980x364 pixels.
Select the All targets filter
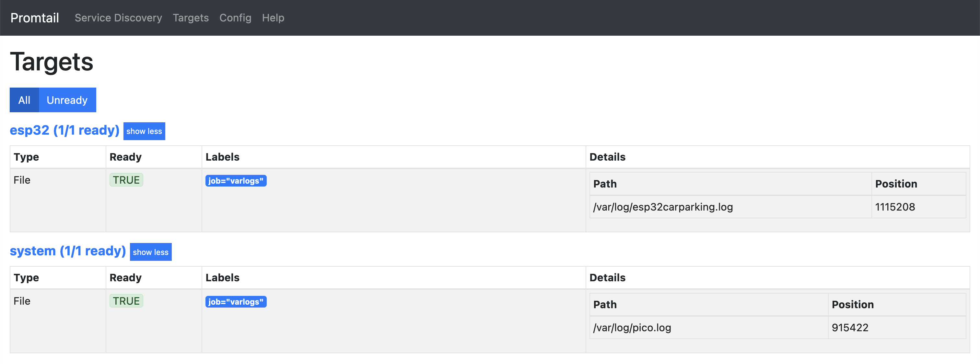point(24,100)
